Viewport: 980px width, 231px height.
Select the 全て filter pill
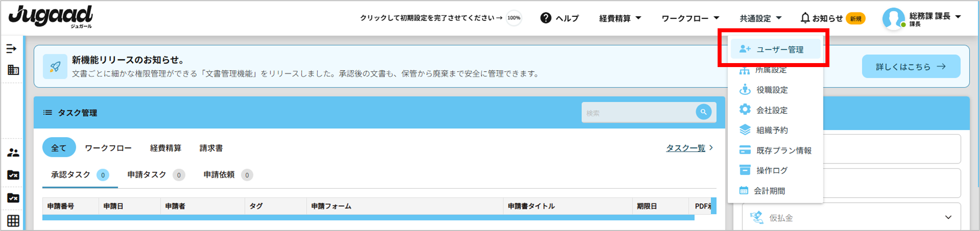point(59,148)
